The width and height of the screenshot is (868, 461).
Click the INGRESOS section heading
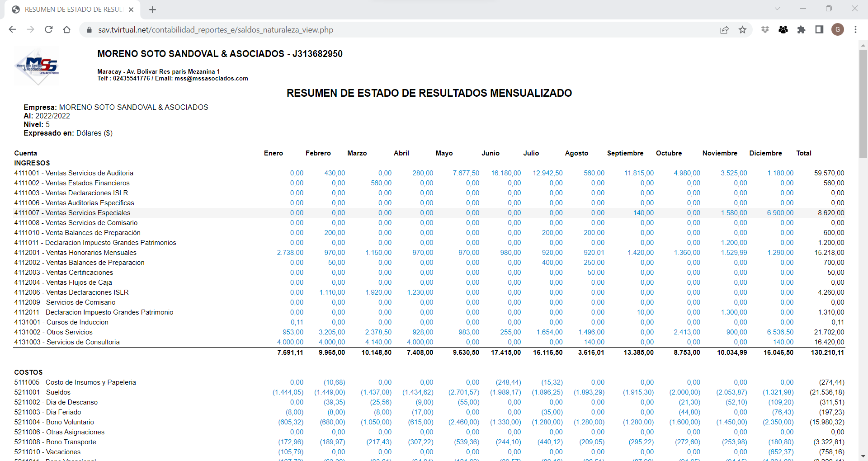pyautogui.click(x=32, y=163)
